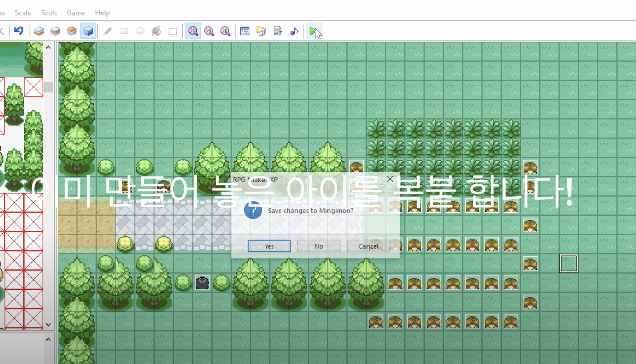Open the Game menu
The width and height of the screenshot is (636, 364).
tap(76, 13)
